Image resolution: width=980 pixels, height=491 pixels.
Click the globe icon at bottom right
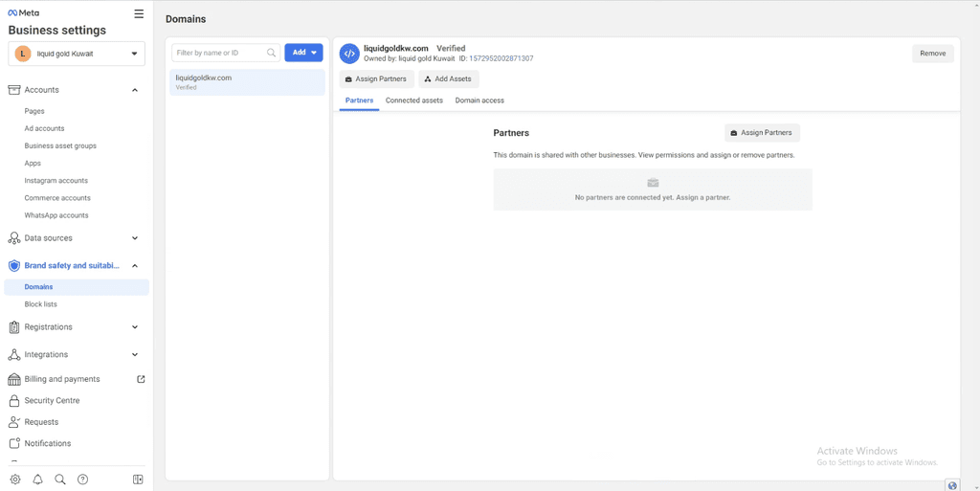click(x=952, y=485)
